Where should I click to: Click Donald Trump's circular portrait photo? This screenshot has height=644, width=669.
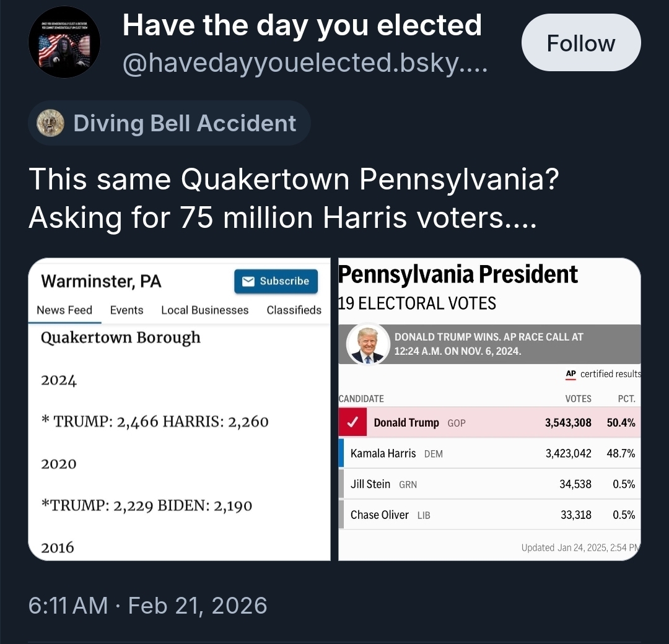coord(367,344)
